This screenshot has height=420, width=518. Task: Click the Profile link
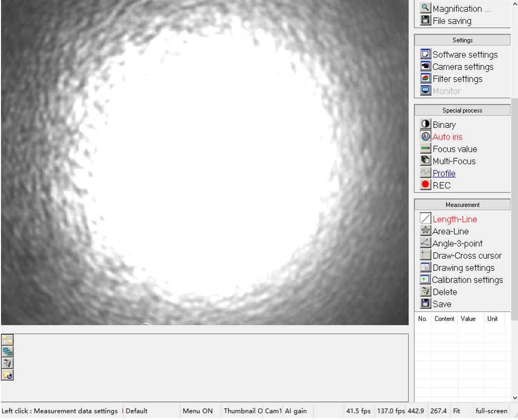coord(444,173)
